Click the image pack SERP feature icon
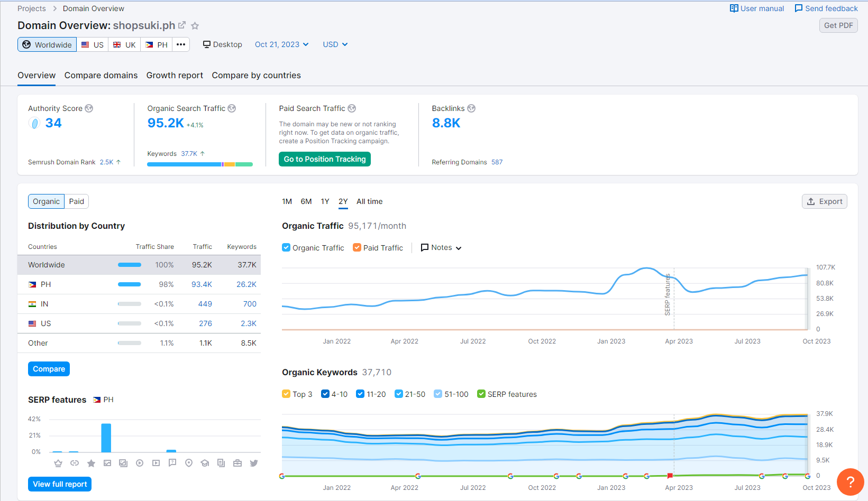Image resolution: width=868 pixels, height=501 pixels. pyautogui.click(x=123, y=463)
